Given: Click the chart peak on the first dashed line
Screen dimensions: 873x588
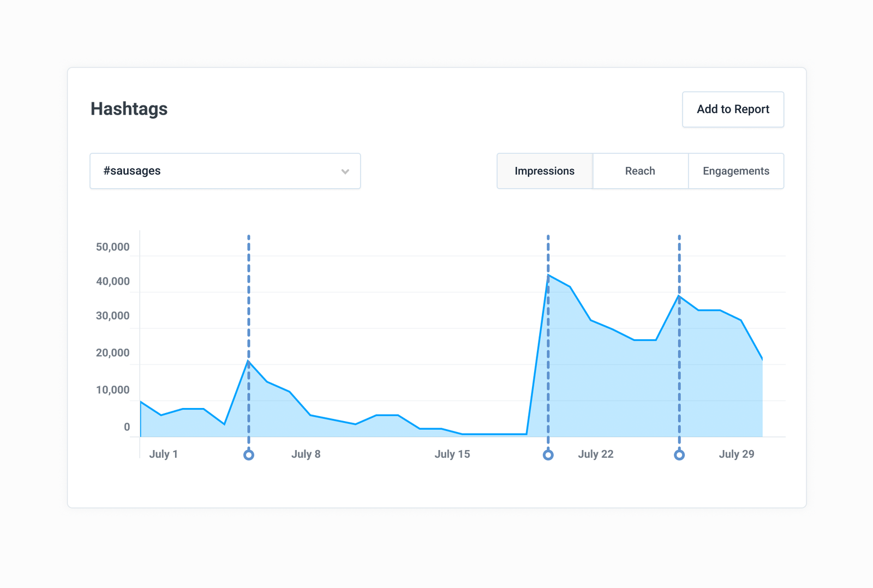Looking at the screenshot, I should [249, 361].
